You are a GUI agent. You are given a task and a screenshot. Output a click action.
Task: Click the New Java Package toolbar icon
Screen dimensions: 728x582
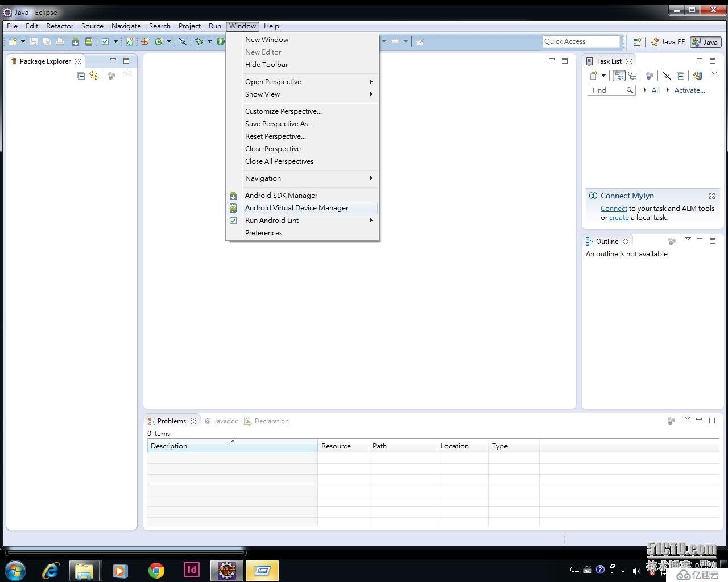pos(145,41)
